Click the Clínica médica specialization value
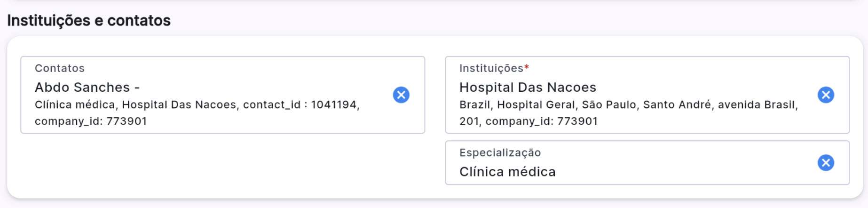Image resolution: width=868 pixels, height=208 pixels. pyautogui.click(x=507, y=172)
